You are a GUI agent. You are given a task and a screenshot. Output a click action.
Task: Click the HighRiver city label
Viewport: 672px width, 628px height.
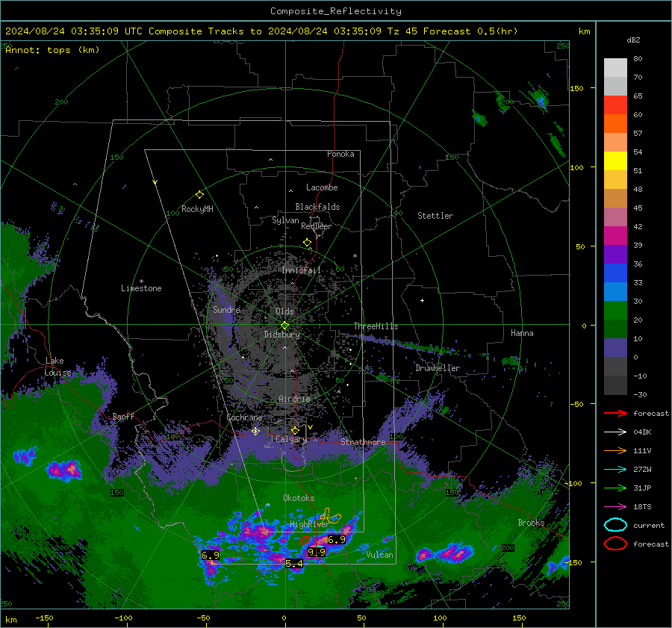(x=309, y=524)
